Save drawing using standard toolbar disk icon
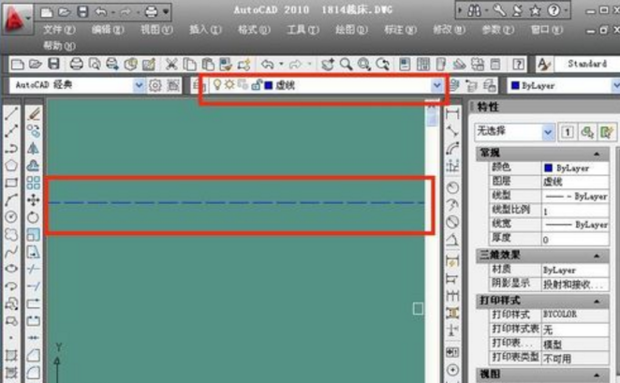Image resolution: width=620 pixels, height=383 pixels. point(53,64)
